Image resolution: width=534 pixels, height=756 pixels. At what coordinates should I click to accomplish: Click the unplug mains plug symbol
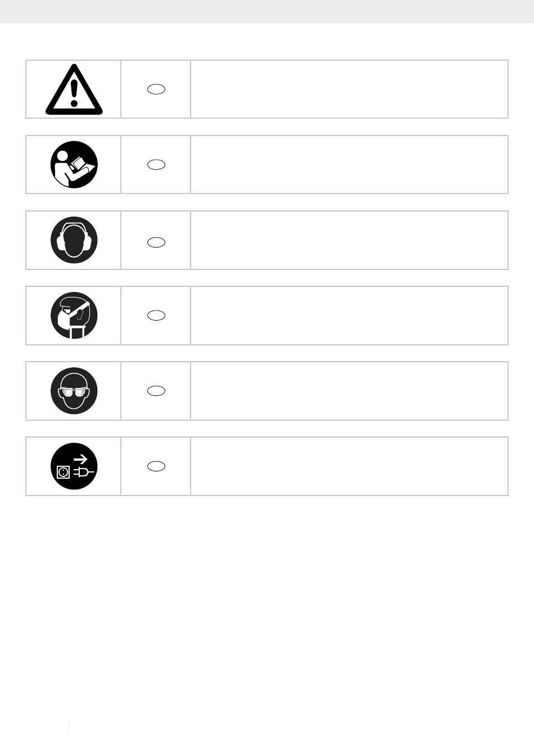74,466
